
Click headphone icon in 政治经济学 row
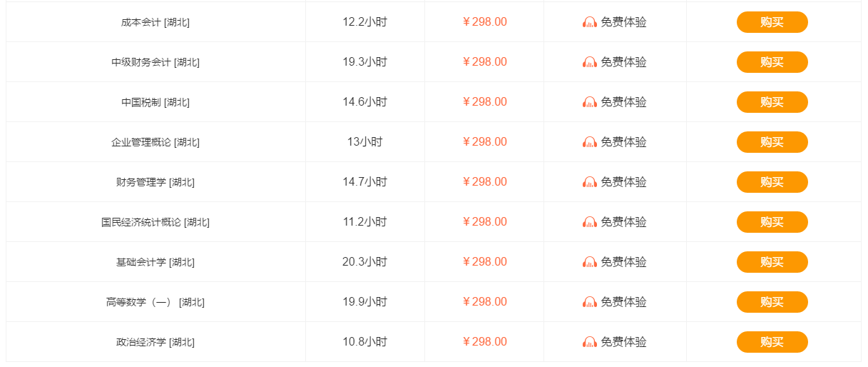(590, 342)
